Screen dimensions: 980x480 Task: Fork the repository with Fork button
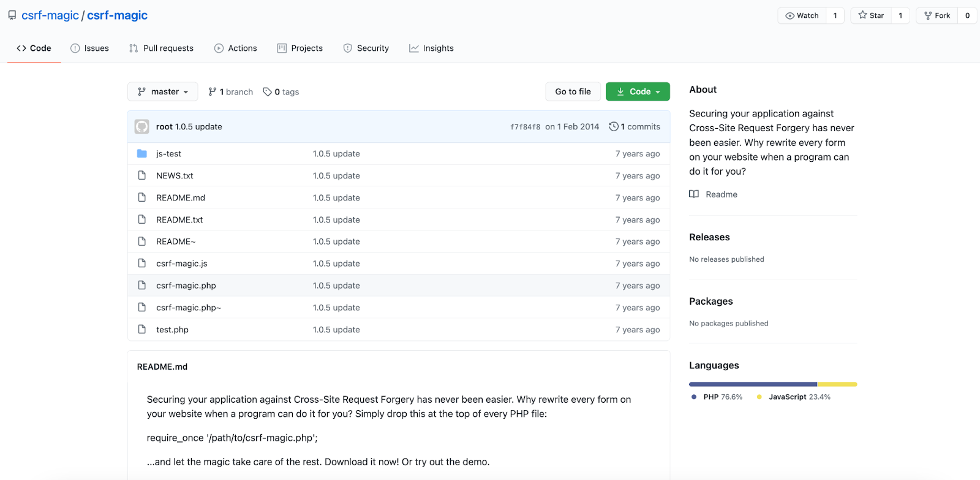(937, 16)
